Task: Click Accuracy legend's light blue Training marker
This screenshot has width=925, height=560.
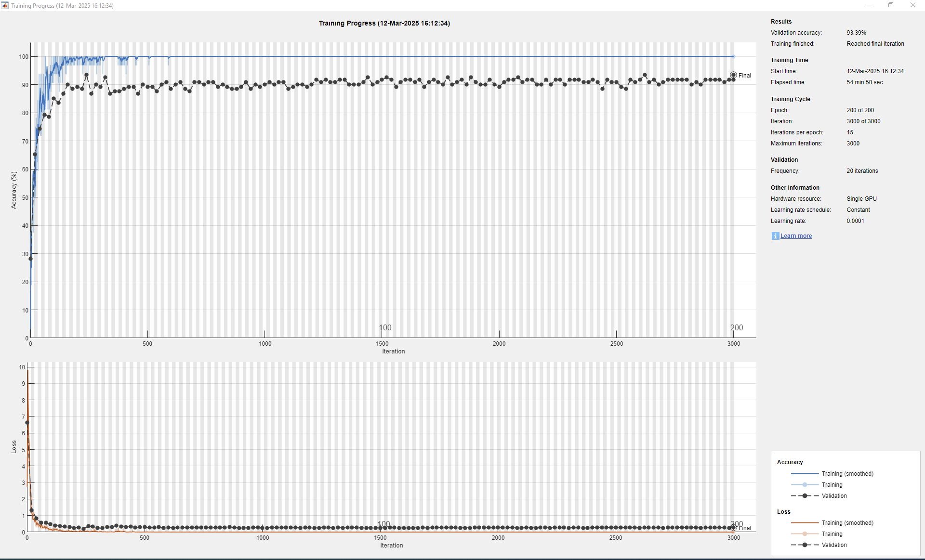Action: 805,485
